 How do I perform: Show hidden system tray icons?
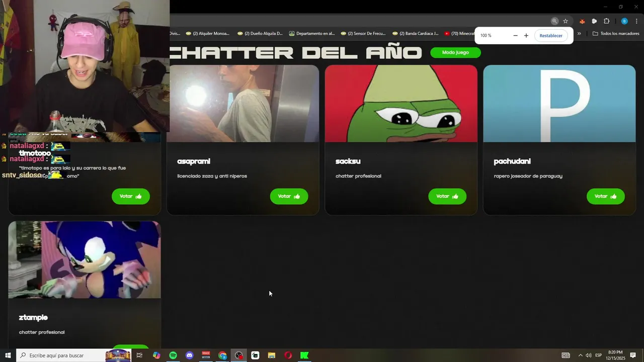580,355
